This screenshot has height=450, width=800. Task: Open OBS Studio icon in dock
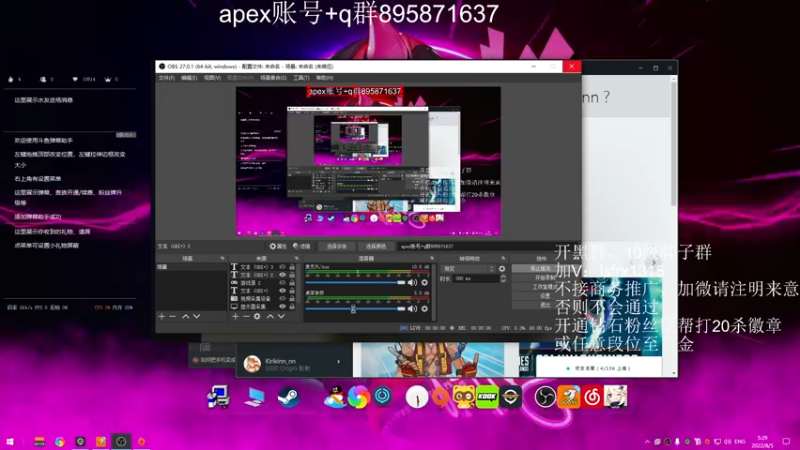(545, 396)
